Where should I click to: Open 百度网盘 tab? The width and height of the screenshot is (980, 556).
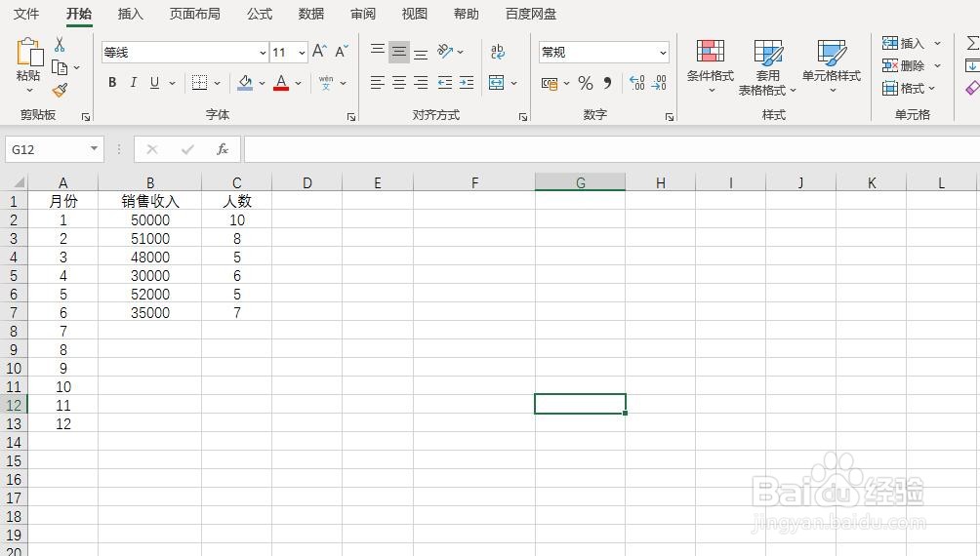pyautogui.click(x=531, y=14)
